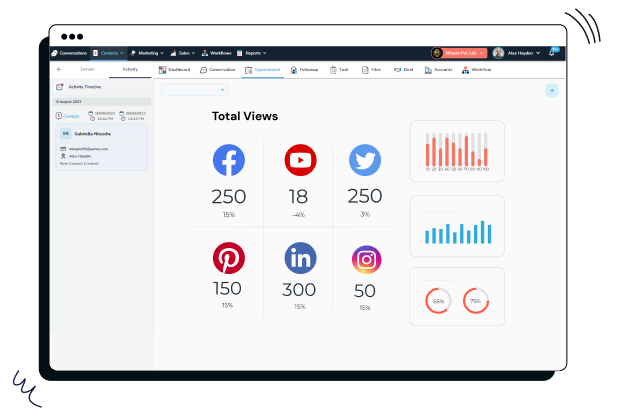Click Facebook's 250 views count
630x416 pixels.
pos(229,197)
